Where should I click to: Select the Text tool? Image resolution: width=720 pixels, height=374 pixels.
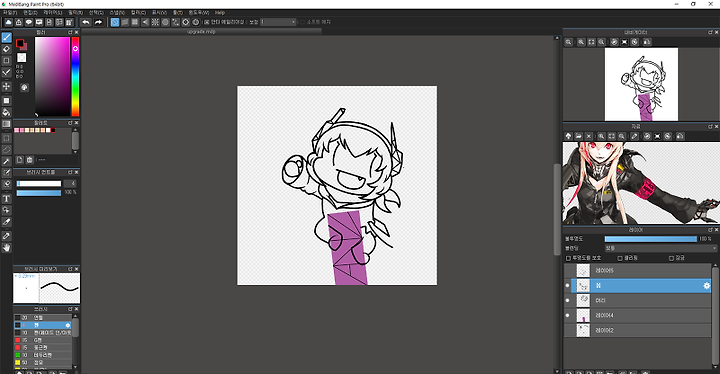click(x=6, y=198)
